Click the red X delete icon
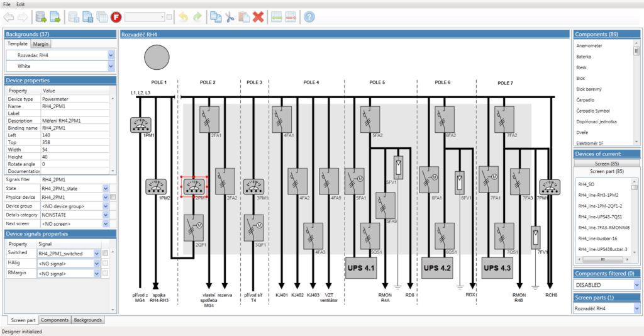 258,17
